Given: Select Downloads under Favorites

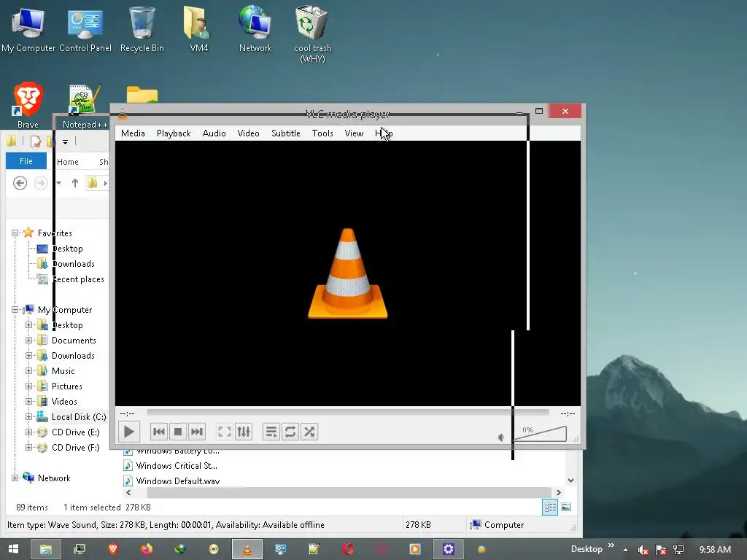Looking at the screenshot, I should (66, 264).
